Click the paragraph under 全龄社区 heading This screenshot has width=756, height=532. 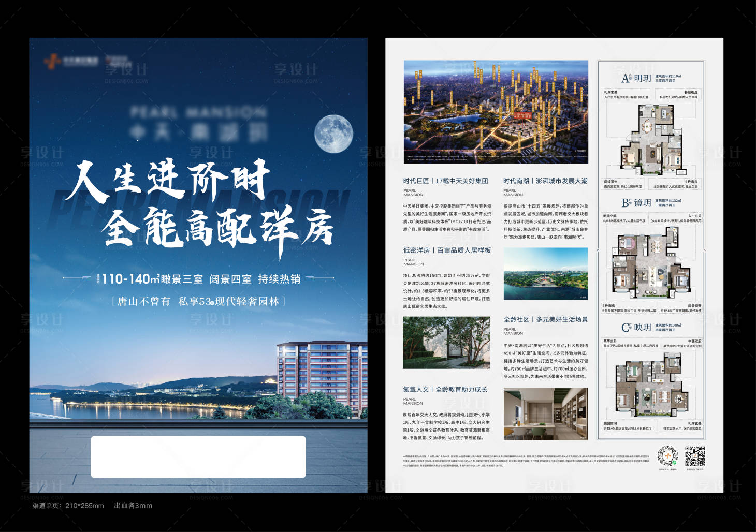546,361
